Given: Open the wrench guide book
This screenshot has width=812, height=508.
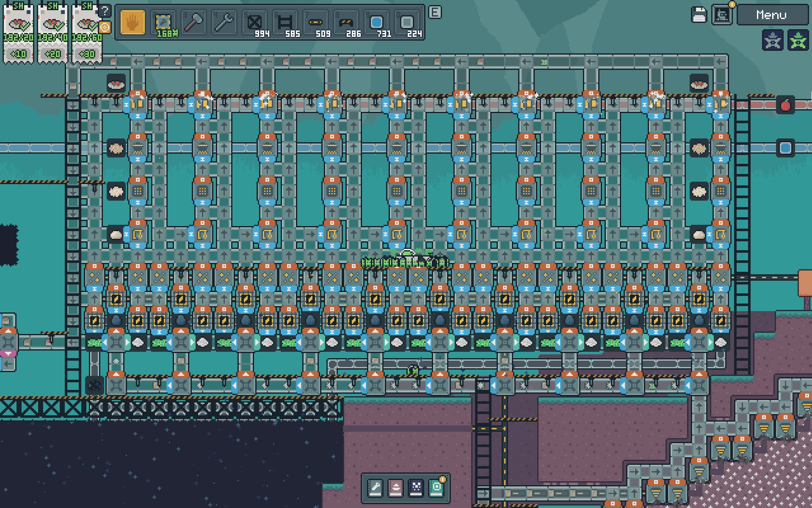Looking at the screenshot, I should (x=376, y=488).
